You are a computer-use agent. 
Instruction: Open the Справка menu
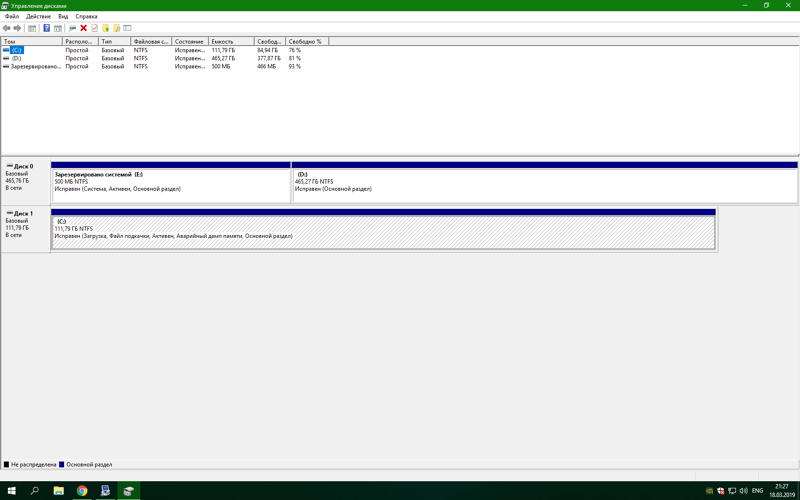click(x=86, y=17)
